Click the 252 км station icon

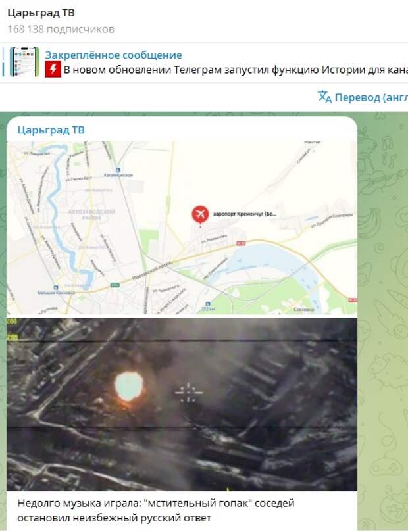point(208,304)
